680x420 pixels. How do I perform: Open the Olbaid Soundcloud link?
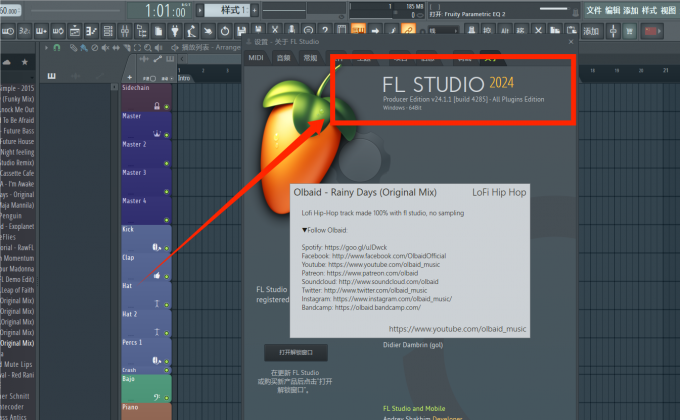pos(389,282)
